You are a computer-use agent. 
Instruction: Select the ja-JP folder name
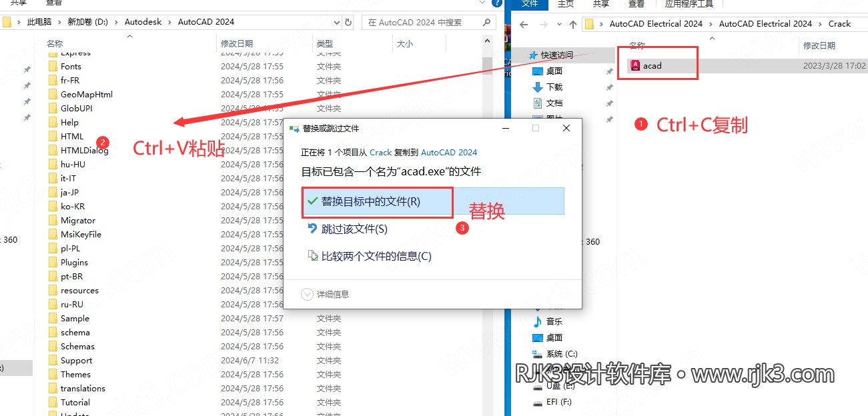coord(69,192)
